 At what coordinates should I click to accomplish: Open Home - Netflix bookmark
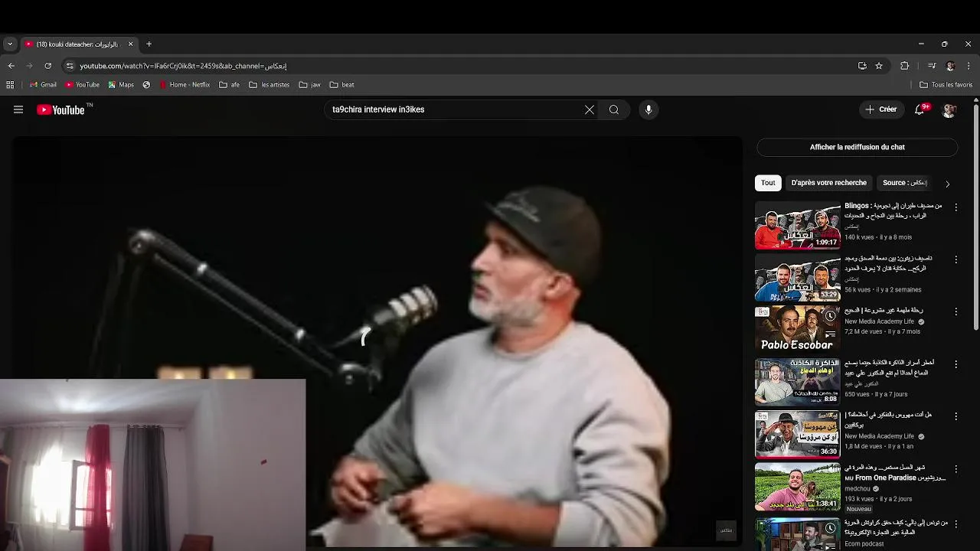[x=185, y=85]
